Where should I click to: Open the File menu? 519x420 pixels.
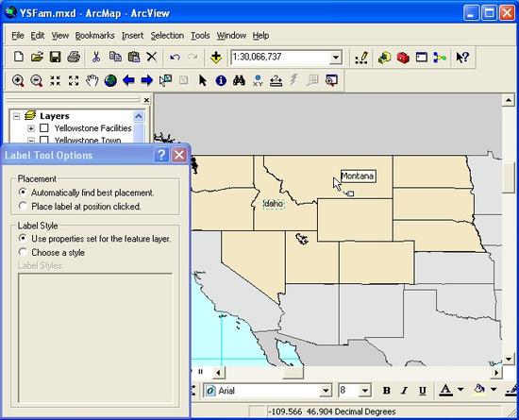(18, 36)
